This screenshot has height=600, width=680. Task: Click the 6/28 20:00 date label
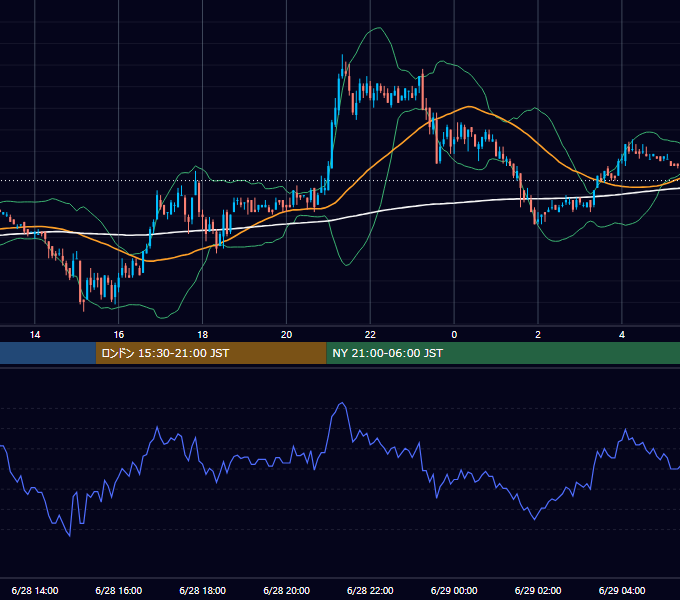click(x=286, y=590)
